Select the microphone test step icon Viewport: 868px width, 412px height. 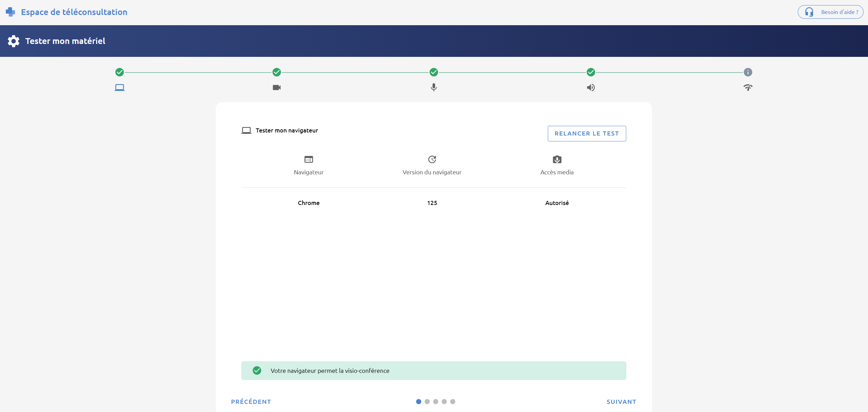pos(434,88)
